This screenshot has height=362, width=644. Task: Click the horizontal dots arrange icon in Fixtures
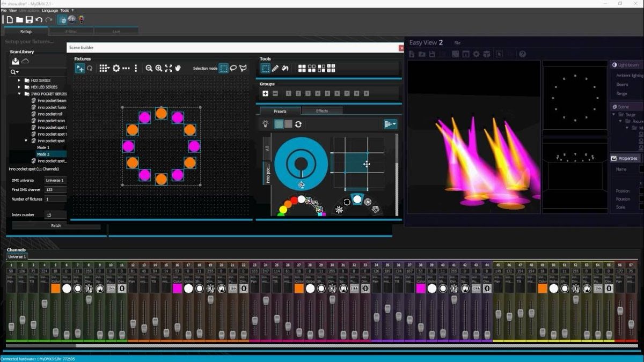126,68
